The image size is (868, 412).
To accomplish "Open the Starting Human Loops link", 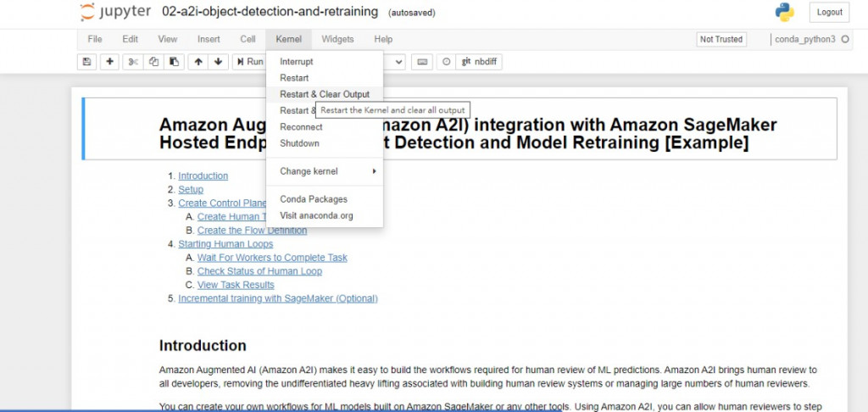I will pos(225,243).
